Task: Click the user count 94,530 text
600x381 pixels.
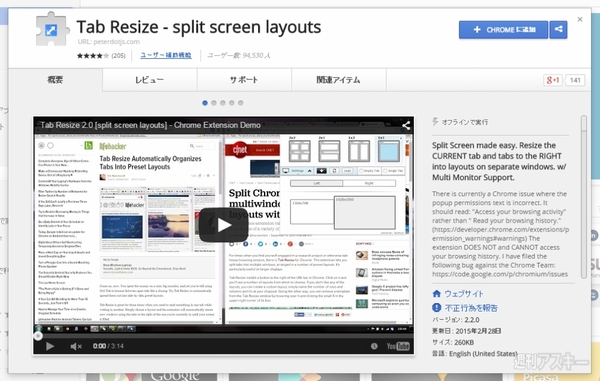Action: pyautogui.click(x=239, y=55)
